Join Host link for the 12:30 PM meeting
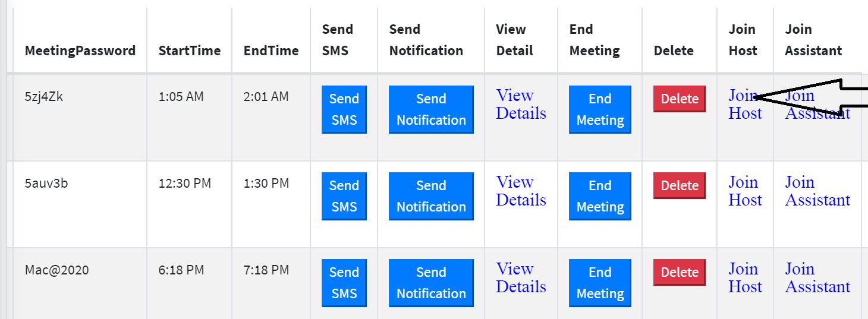Image resolution: width=868 pixels, height=319 pixels. point(744,191)
